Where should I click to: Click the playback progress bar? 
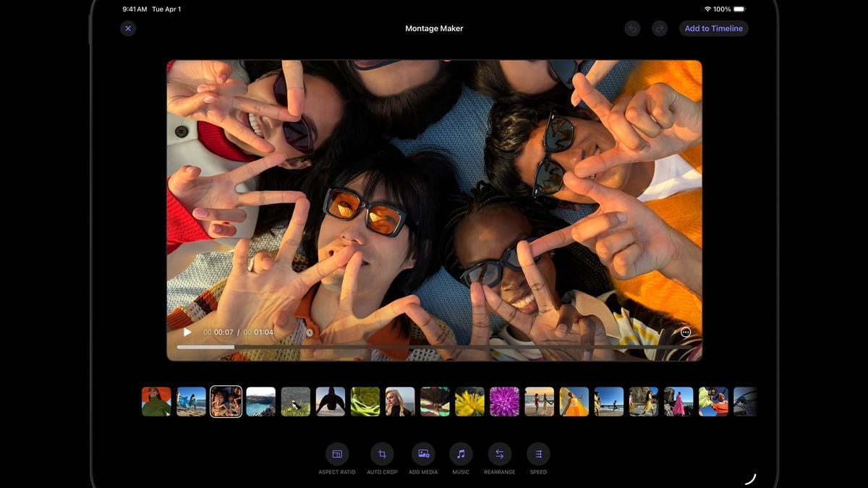pos(434,347)
